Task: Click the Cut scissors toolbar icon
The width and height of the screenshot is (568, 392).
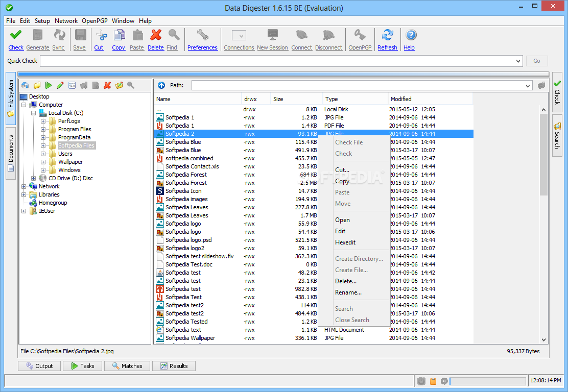Action: 101,35
